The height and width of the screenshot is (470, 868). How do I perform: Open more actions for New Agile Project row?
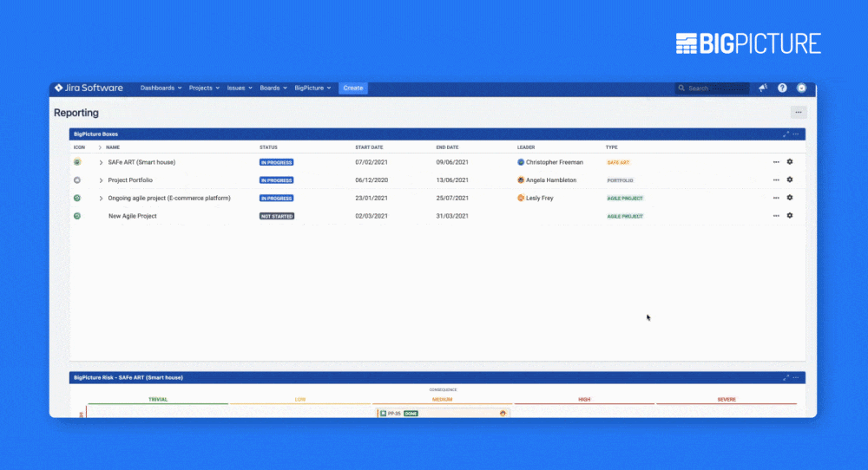(776, 216)
